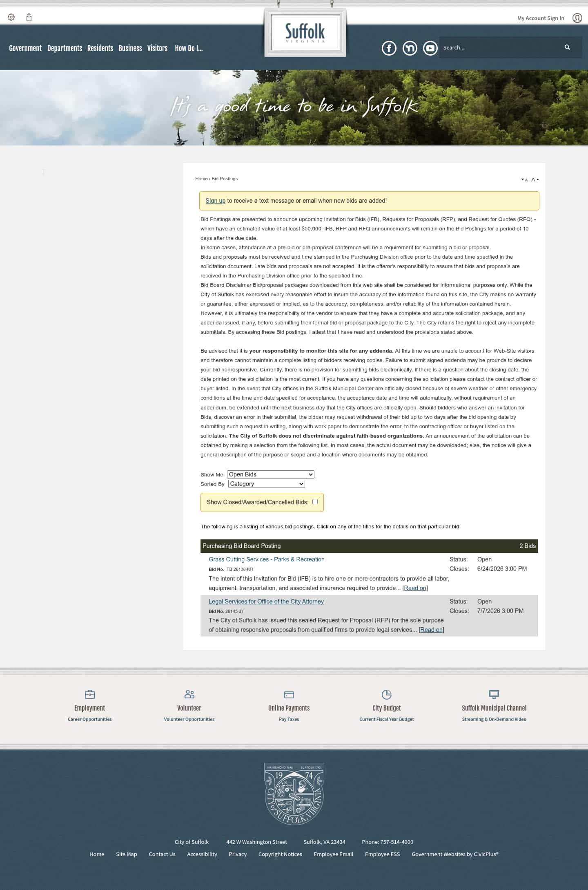Open the Government menu
This screenshot has width=588, height=890.
[25, 48]
